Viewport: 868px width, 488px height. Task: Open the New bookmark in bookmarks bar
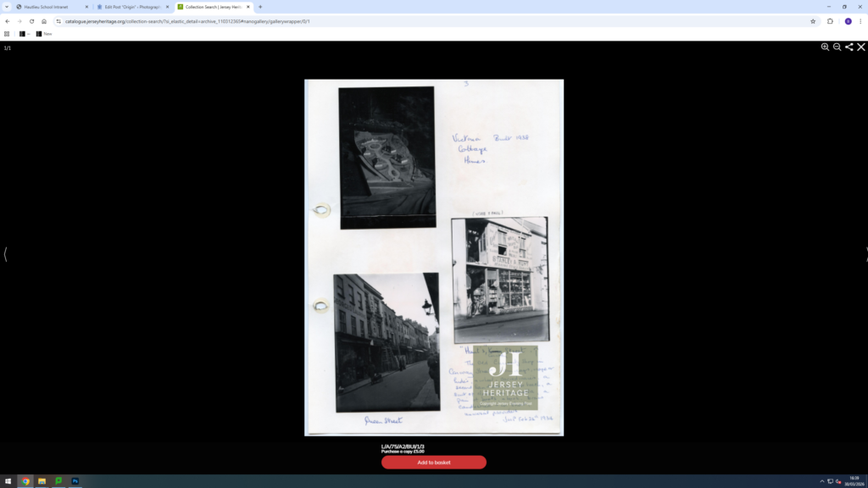[43, 34]
